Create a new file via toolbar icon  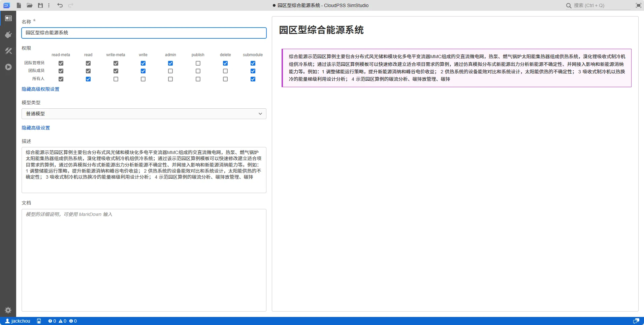pos(19,5)
